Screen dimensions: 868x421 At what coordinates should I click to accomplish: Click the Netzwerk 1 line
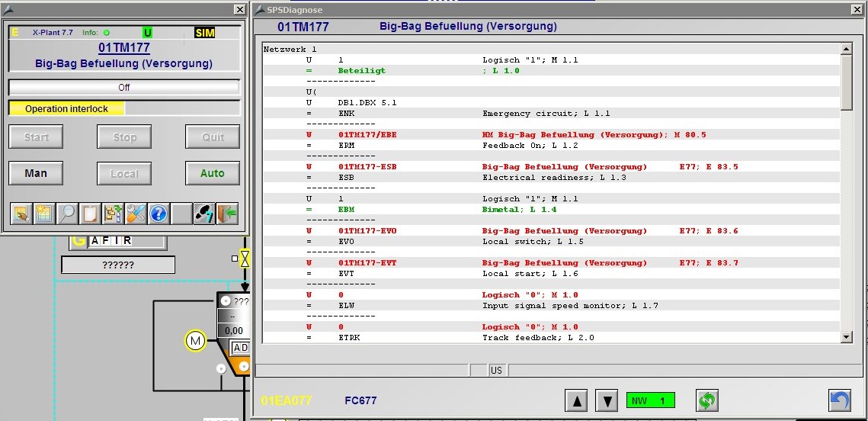[x=552, y=50]
